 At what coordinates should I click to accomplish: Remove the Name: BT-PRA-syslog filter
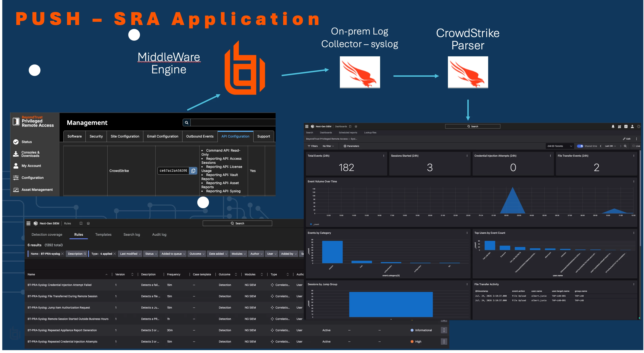62,254
